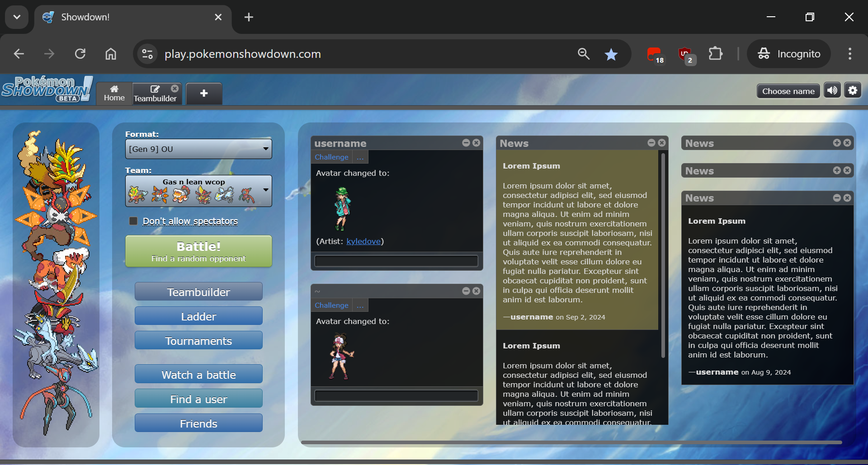The width and height of the screenshot is (868, 465).
Task: Open the Tournaments button
Action: click(x=198, y=341)
